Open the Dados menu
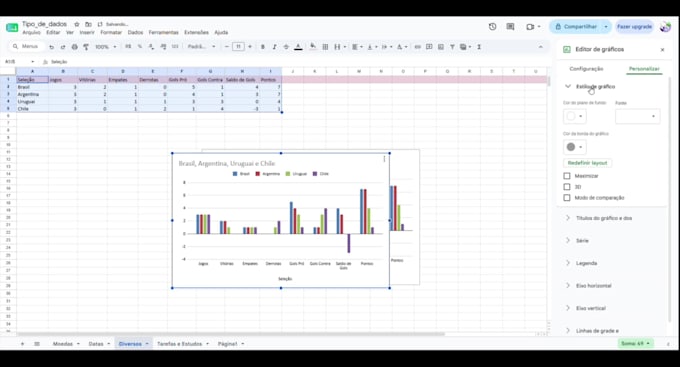This screenshot has height=367, width=680. tap(135, 33)
